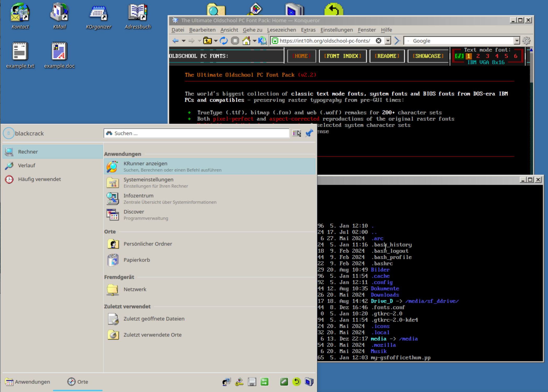Image resolution: width=548 pixels, height=392 pixels.
Task: Go to the Home page icon in Konqueror
Action: 246,41
